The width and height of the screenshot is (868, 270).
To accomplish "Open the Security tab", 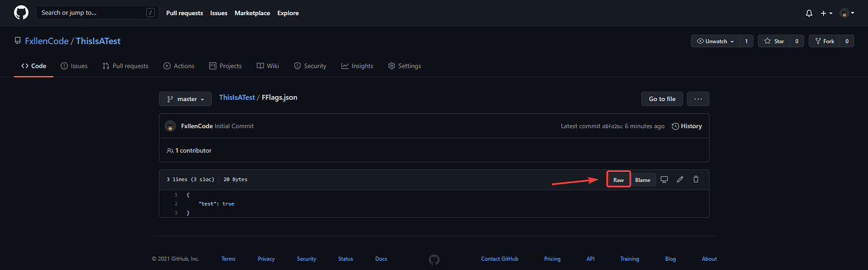I will (310, 66).
